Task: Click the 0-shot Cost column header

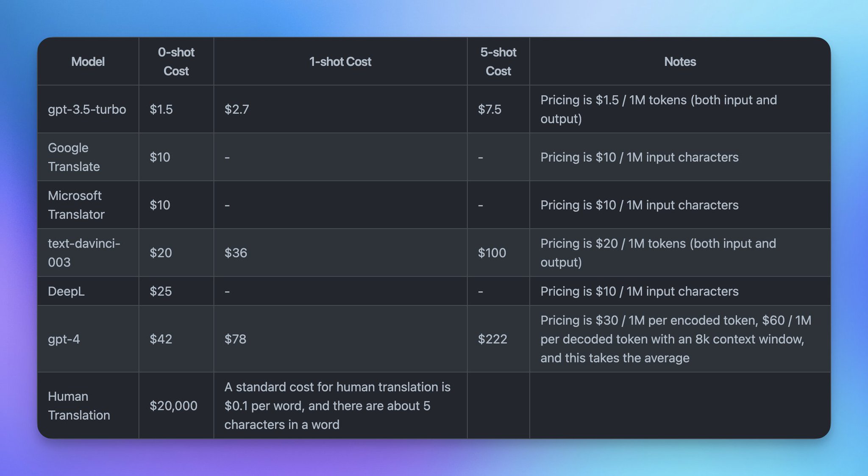Action: pos(176,62)
